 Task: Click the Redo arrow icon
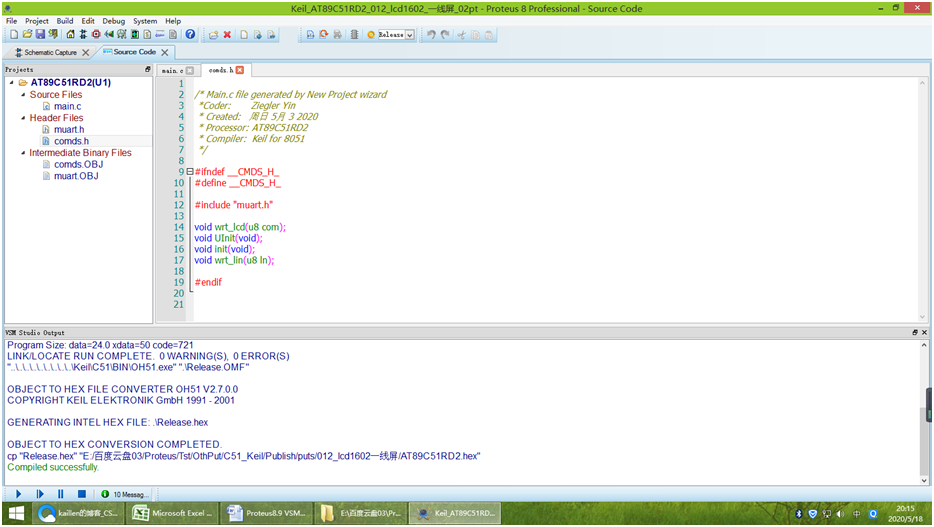(445, 35)
